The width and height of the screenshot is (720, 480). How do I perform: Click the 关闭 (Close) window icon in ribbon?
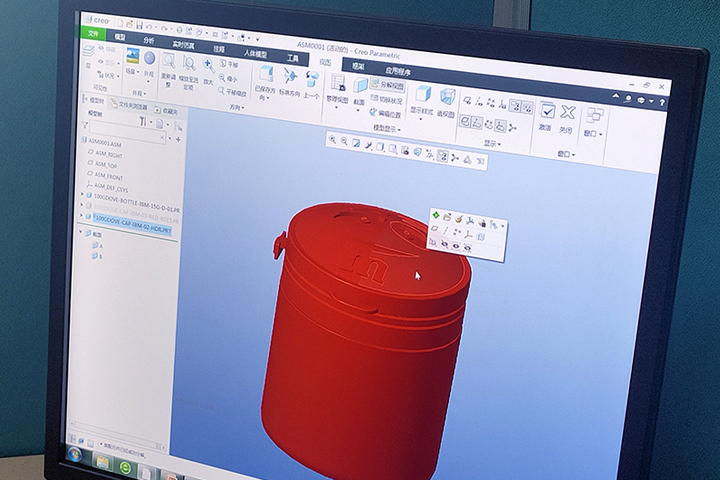click(568, 113)
